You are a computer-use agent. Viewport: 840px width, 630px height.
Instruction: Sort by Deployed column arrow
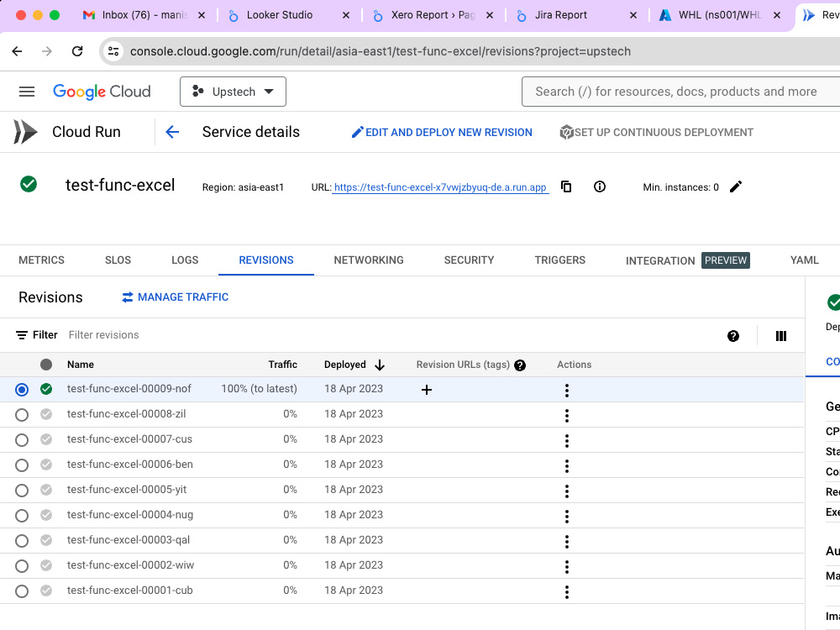point(380,365)
